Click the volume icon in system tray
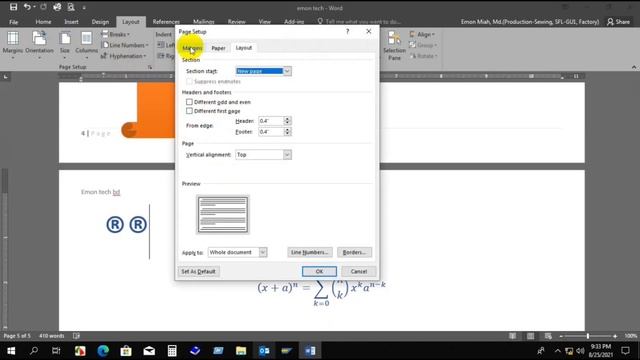Image resolution: width=640 pixels, height=360 pixels. pos(580,351)
